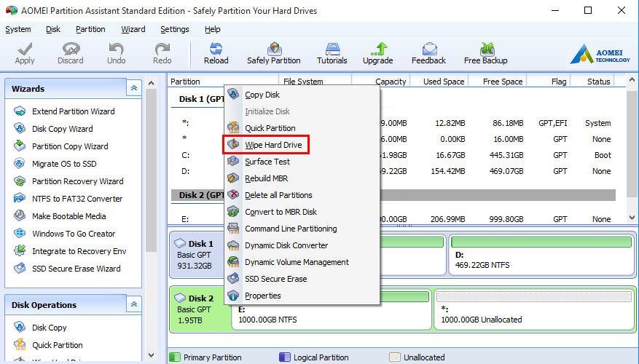Open Tutorials from the toolbar

tap(332, 53)
